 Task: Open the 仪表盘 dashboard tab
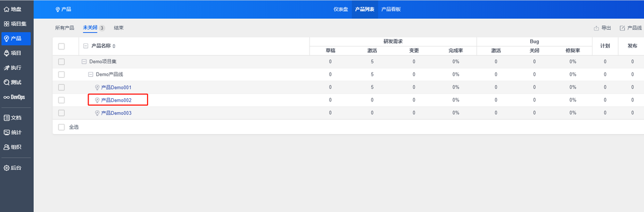(x=341, y=9)
